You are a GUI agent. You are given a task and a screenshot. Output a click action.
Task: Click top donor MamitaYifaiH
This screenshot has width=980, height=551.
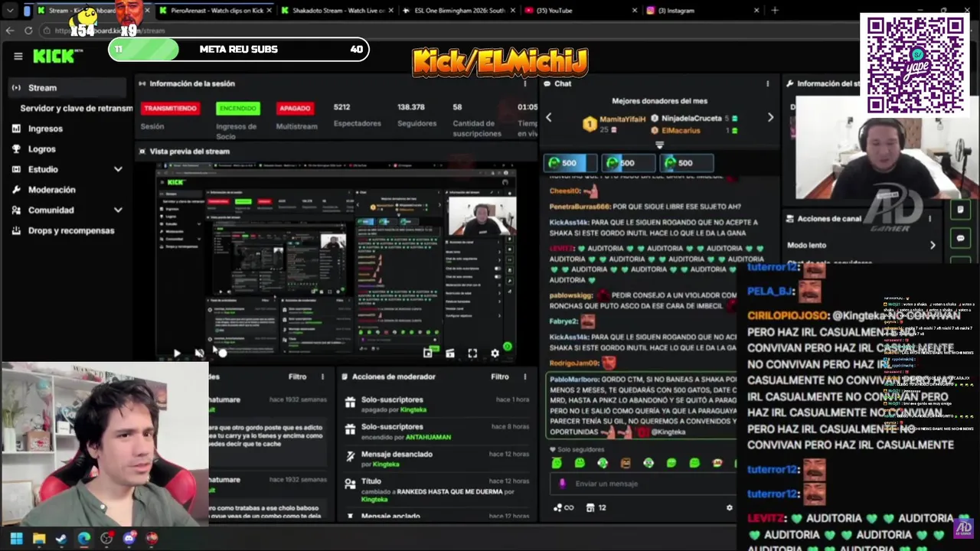622,119
